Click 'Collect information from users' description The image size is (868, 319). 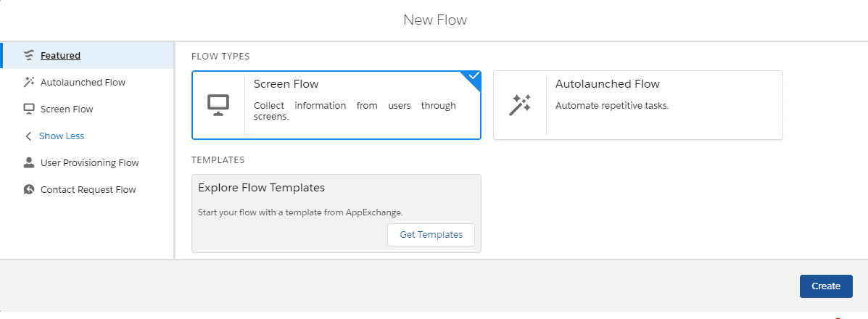pos(355,111)
